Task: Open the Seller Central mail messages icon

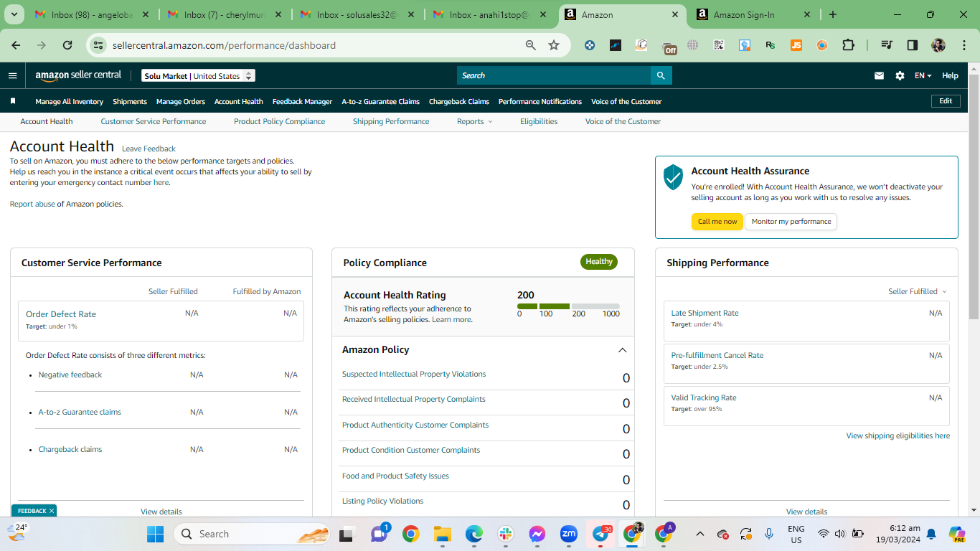Action: pyautogui.click(x=879, y=75)
